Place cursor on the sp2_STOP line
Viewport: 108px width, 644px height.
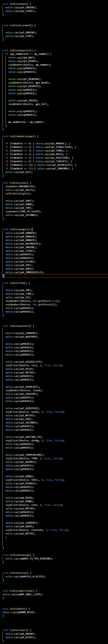pos(20,36)
